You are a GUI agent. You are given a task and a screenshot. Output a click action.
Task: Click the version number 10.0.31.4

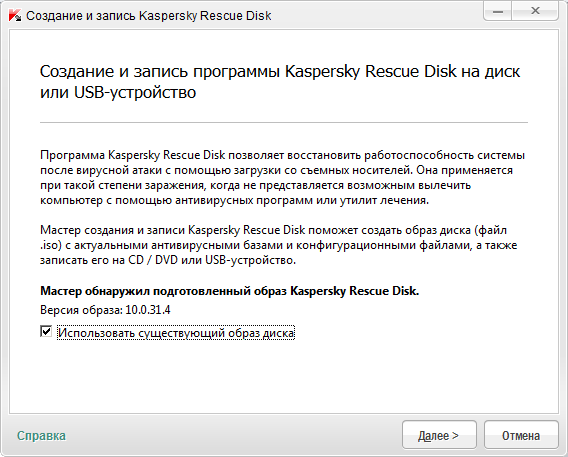[x=148, y=310]
